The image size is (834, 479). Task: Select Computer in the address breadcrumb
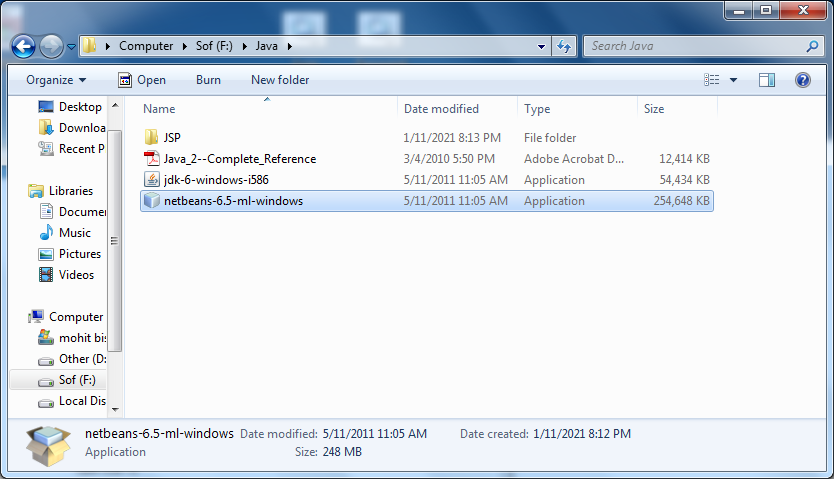point(146,46)
